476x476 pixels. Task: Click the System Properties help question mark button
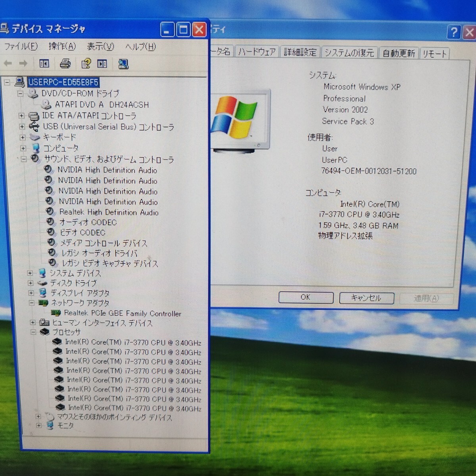pyautogui.click(x=455, y=32)
